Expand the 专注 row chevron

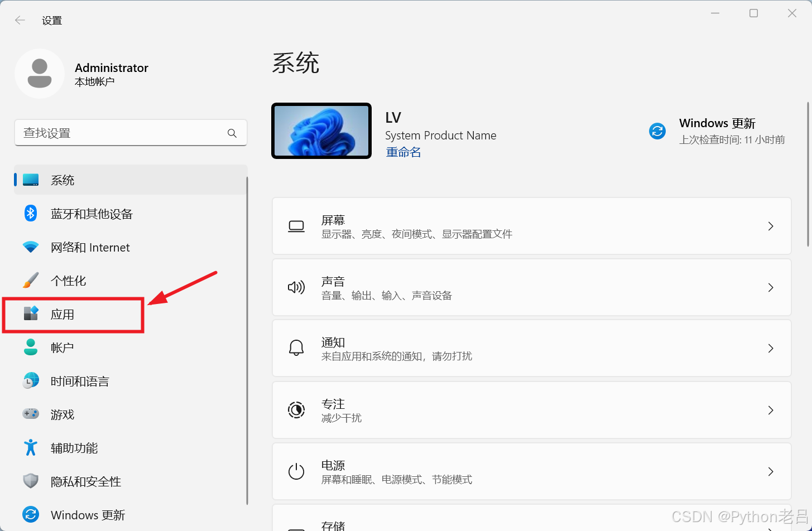(771, 410)
